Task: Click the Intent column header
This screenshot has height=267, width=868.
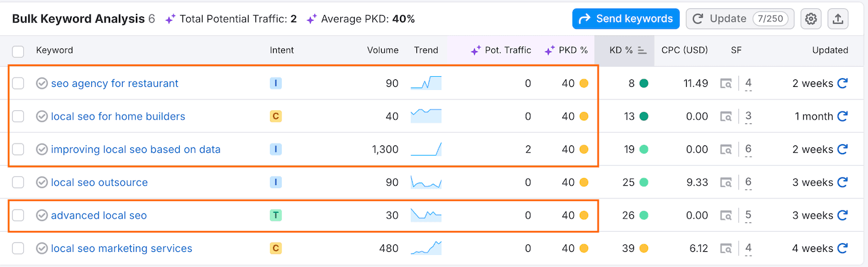Action: click(282, 50)
